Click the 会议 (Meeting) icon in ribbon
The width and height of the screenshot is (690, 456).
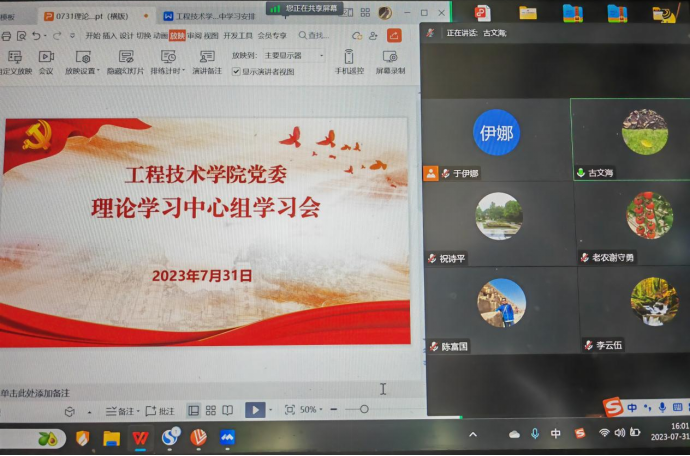point(46,58)
